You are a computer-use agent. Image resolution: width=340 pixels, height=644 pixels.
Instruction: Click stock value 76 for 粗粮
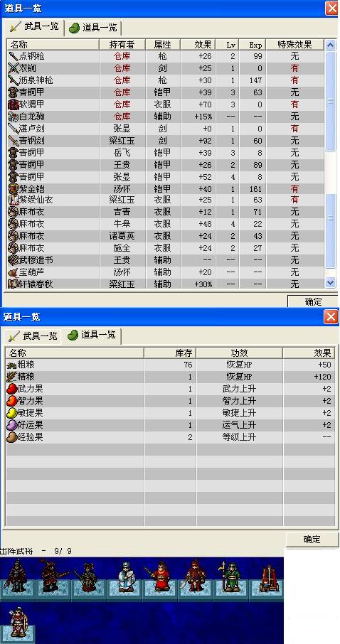[x=188, y=365]
